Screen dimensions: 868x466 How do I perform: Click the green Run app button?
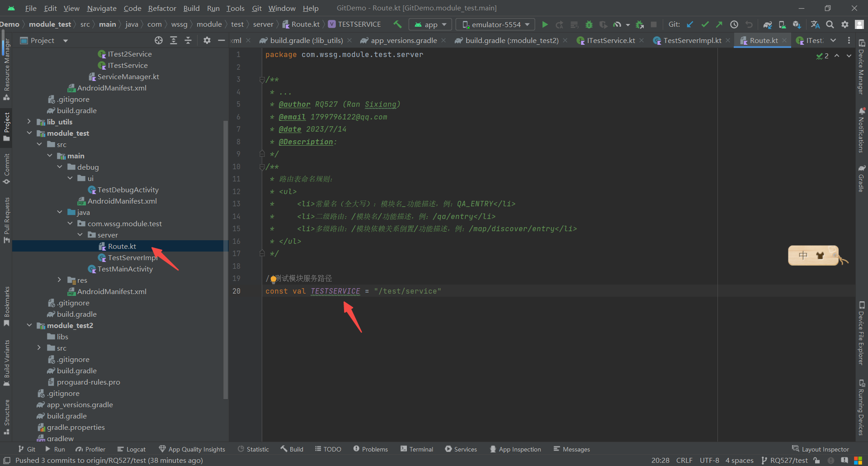[545, 24]
